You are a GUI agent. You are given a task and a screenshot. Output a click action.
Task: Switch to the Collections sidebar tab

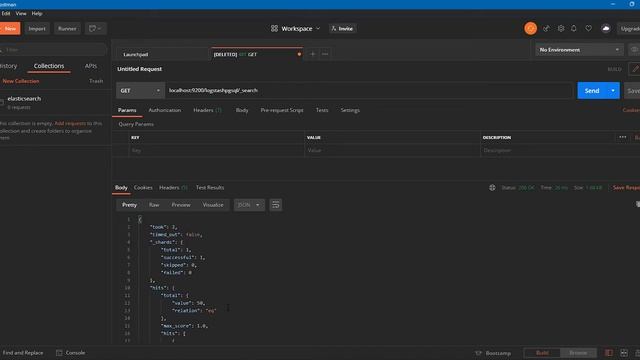tap(49, 66)
